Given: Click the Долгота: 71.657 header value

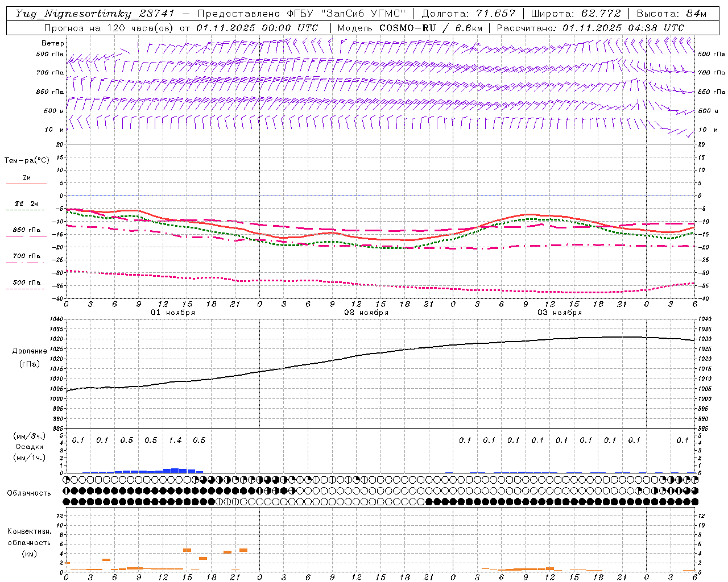Looking at the screenshot, I should 468,14.
